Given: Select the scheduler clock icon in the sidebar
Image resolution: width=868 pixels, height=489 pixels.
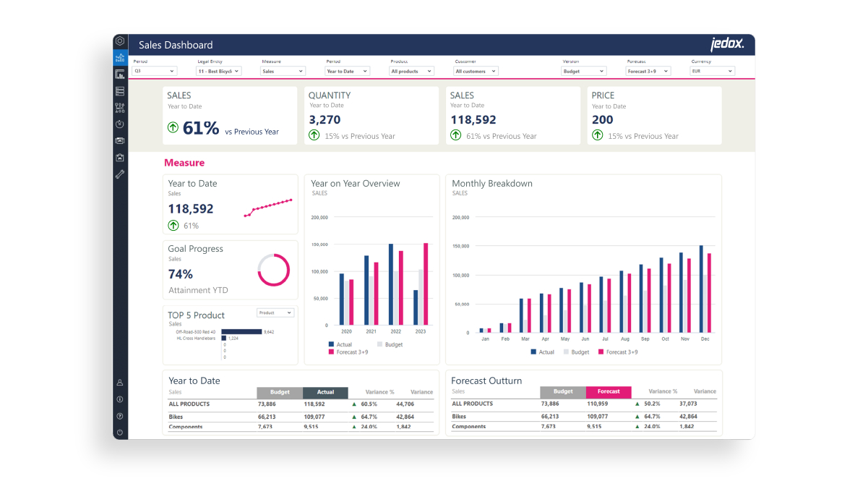Looking at the screenshot, I should (x=120, y=124).
